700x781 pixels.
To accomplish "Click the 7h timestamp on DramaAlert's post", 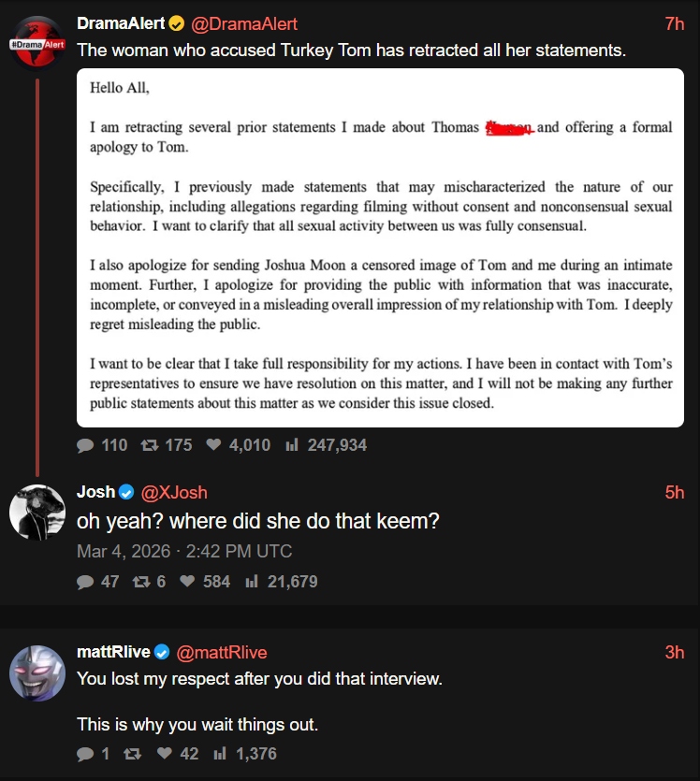I will (674, 23).
